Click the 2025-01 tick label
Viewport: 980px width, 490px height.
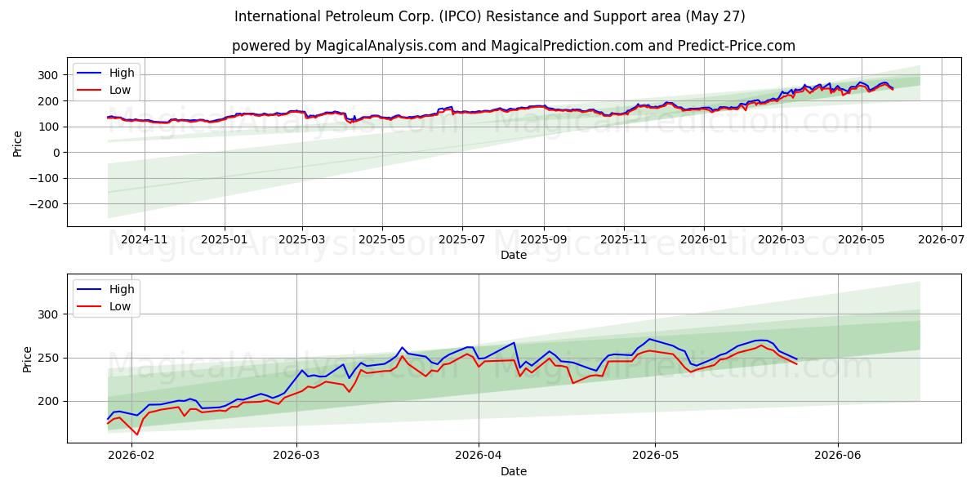[x=224, y=240]
